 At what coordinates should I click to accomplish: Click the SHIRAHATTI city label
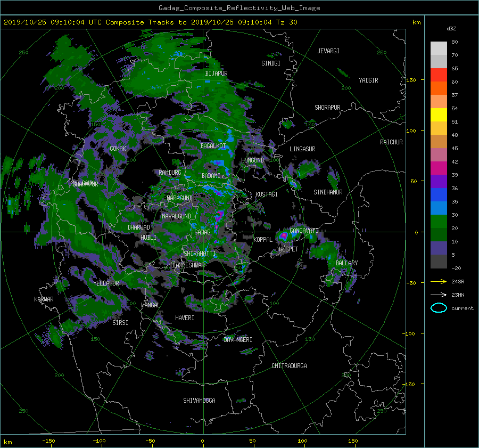(200, 254)
